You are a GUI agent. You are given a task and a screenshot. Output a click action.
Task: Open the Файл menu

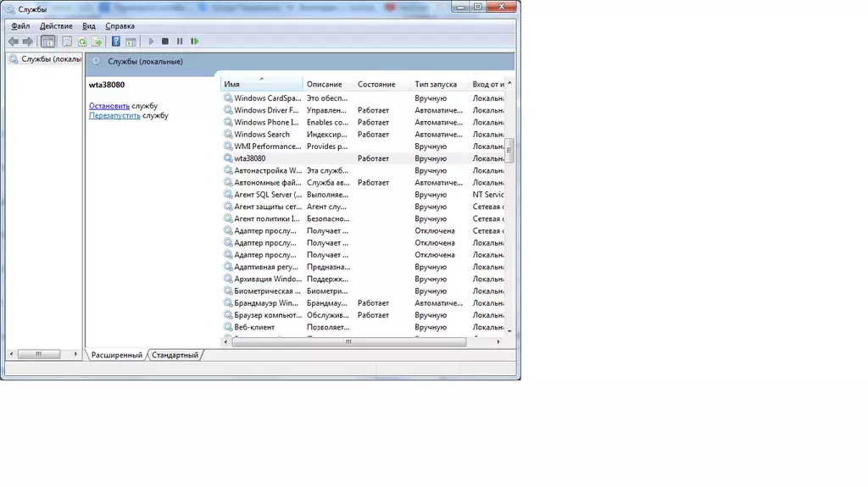pos(20,26)
